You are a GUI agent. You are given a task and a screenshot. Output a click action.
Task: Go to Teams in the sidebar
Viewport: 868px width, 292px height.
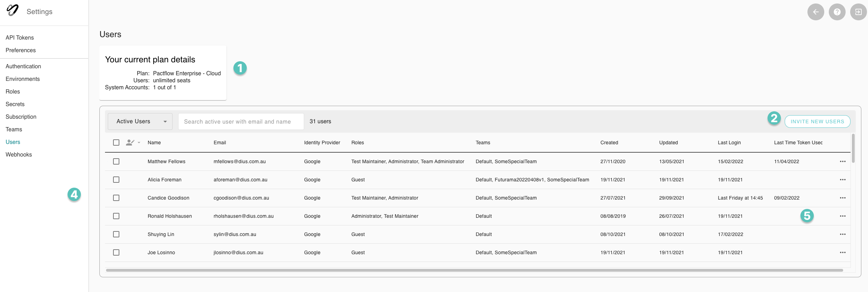[14, 129]
